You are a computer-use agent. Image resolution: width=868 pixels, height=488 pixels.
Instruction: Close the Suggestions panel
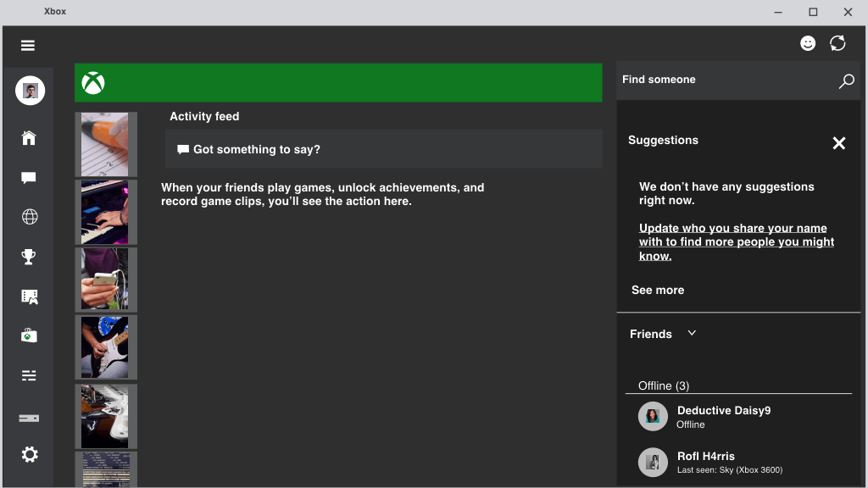(838, 143)
